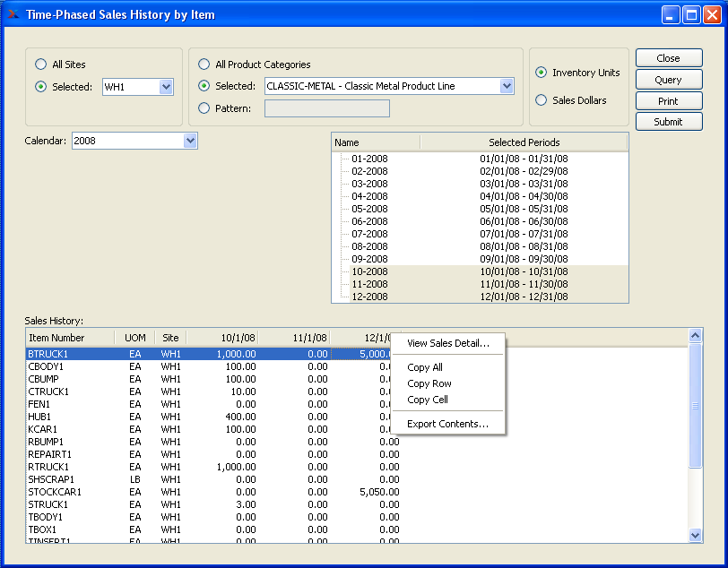Pick Copy Cell from the context menu
Viewport: 728px width, 568px height.
[x=428, y=400]
